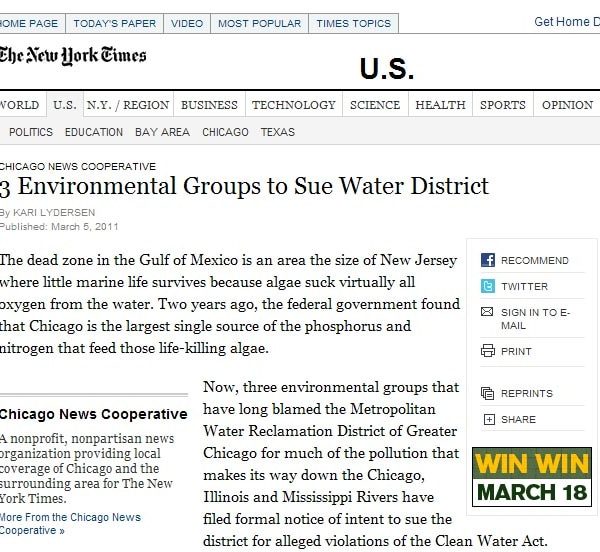Viewport: 600px width, 552px height.
Task: Open the Business section
Action: click(209, 105)
